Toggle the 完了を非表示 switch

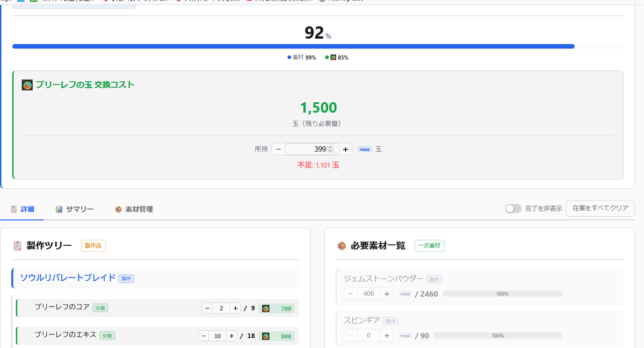[513, 209]
